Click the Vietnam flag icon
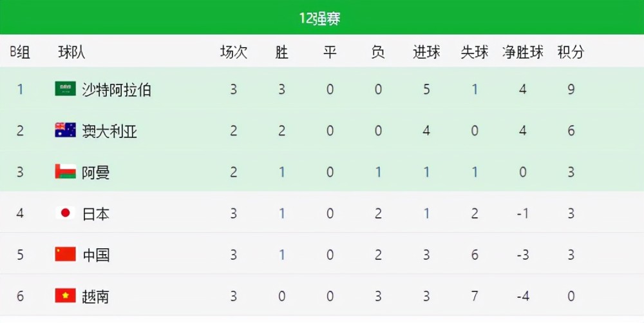 click(x=65, y=295)
